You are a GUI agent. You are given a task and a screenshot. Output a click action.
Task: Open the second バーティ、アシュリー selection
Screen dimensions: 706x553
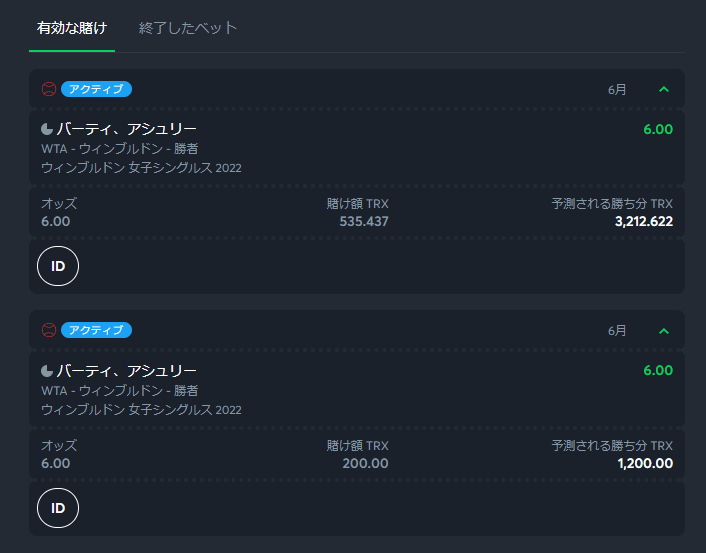(x=127, y=371)
